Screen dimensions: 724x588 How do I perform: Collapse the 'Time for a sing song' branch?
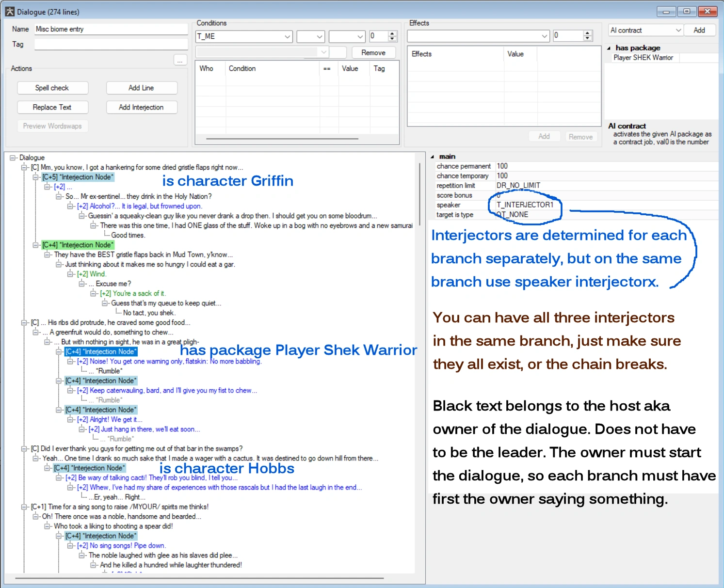(x=24, y=507)
